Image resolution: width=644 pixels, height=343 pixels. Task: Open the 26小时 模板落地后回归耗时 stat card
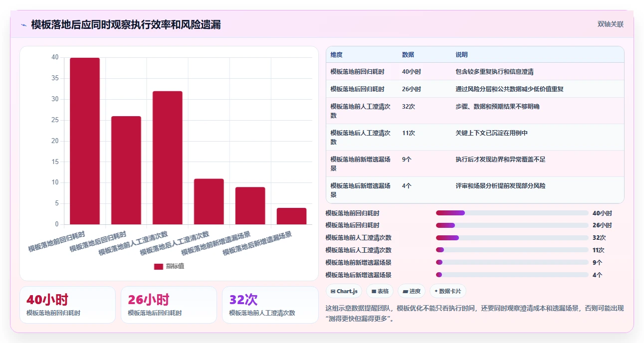point(169,305)
